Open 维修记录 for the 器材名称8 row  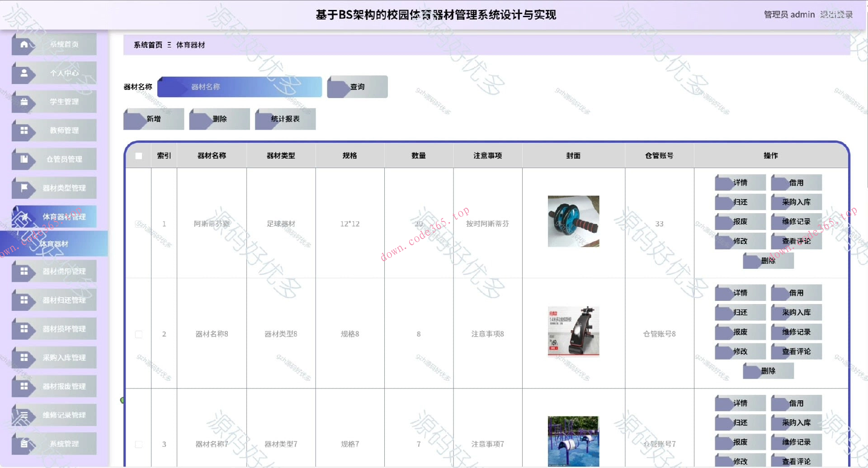[796, 332]
